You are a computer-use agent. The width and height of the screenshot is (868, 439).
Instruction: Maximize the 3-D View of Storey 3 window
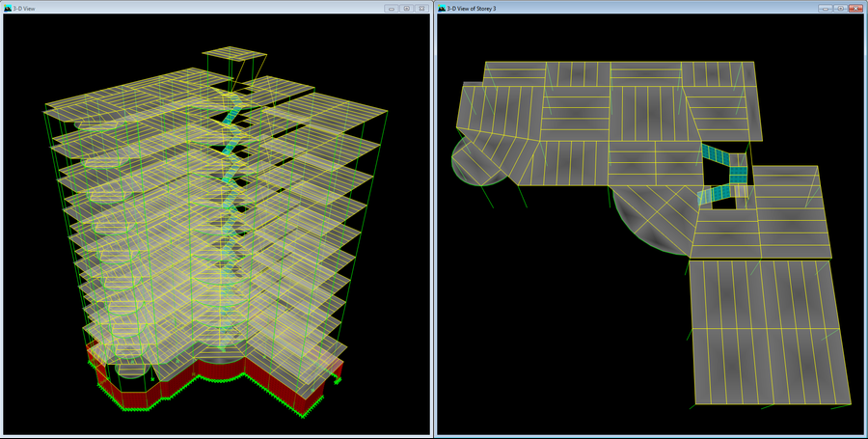[839, 8]
